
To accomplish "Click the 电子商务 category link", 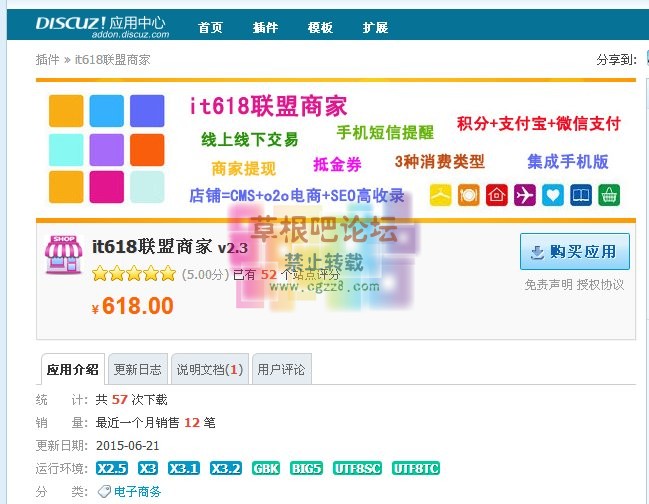I will click(x=138, y=491).
